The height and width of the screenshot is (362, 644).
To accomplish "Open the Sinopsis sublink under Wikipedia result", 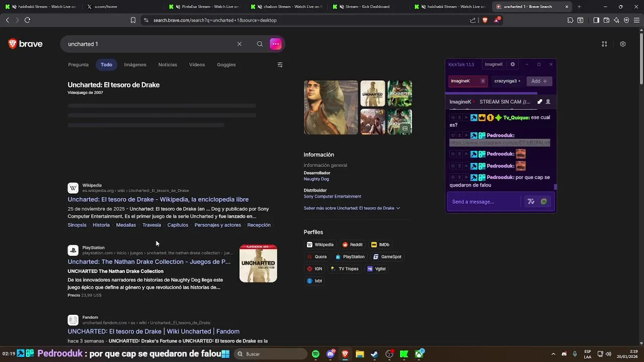I will coord(77,225).
